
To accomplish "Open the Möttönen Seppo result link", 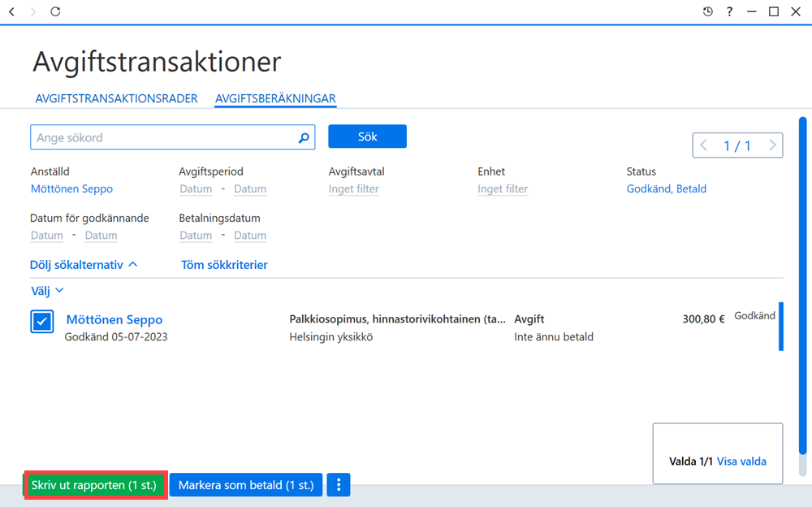I will pyautogui.click(x=114, y=319).
